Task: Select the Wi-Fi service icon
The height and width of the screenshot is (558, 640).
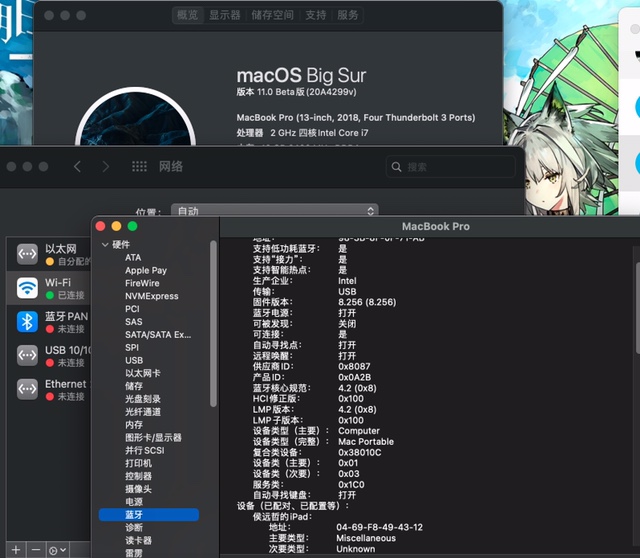Action: coord(27,288)
